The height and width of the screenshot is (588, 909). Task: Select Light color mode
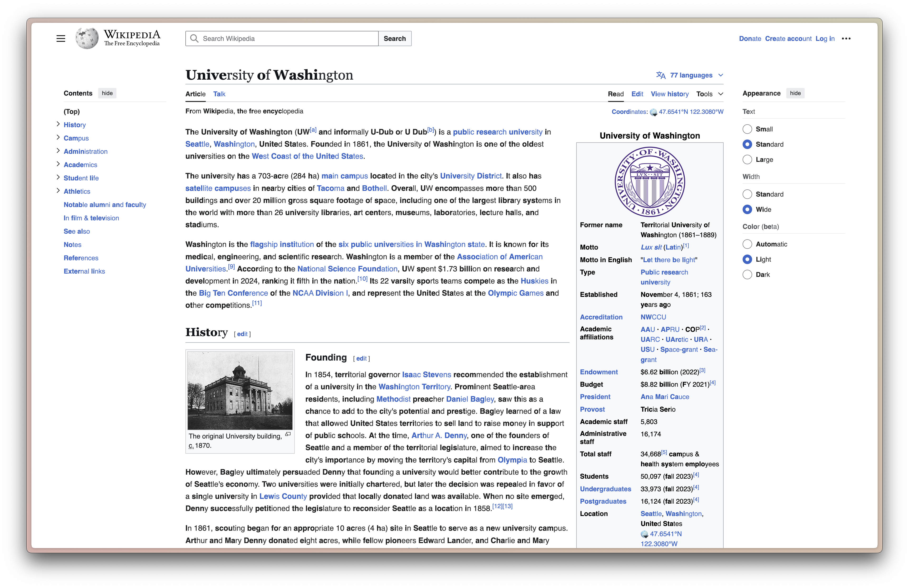coord(747,260)
